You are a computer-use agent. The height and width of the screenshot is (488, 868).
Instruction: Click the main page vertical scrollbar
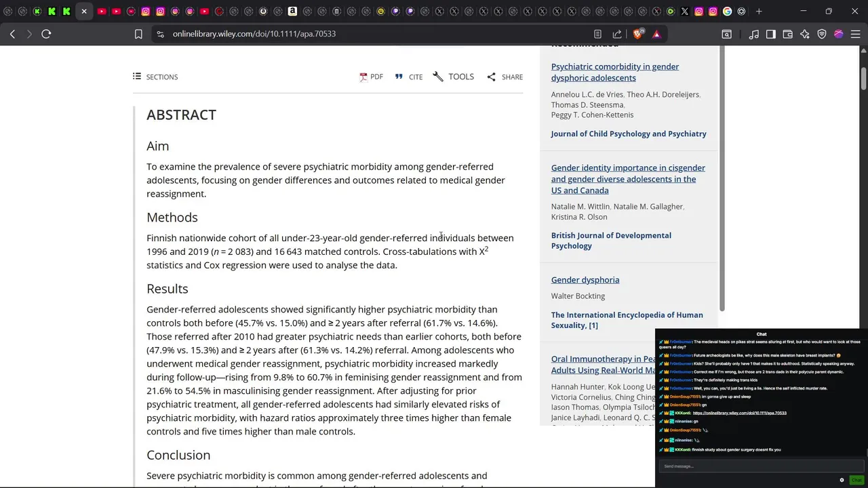point(863,78)
